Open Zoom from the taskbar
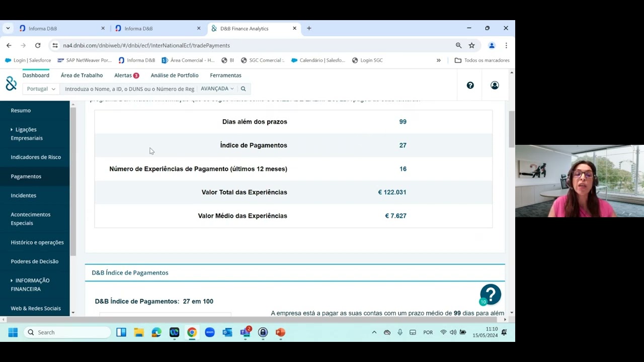The image size is (644, 362). pos(210,332)
